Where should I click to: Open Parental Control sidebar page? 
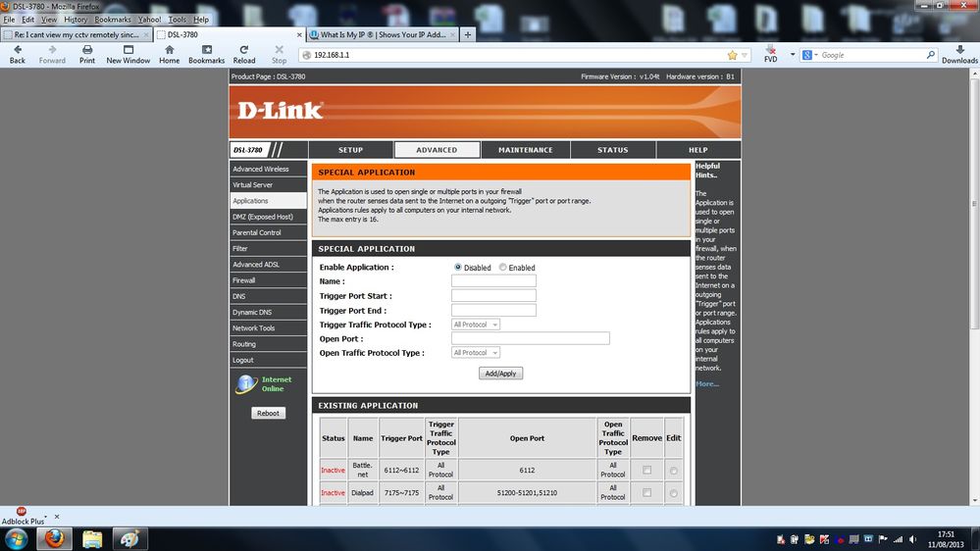coord(268,233)
